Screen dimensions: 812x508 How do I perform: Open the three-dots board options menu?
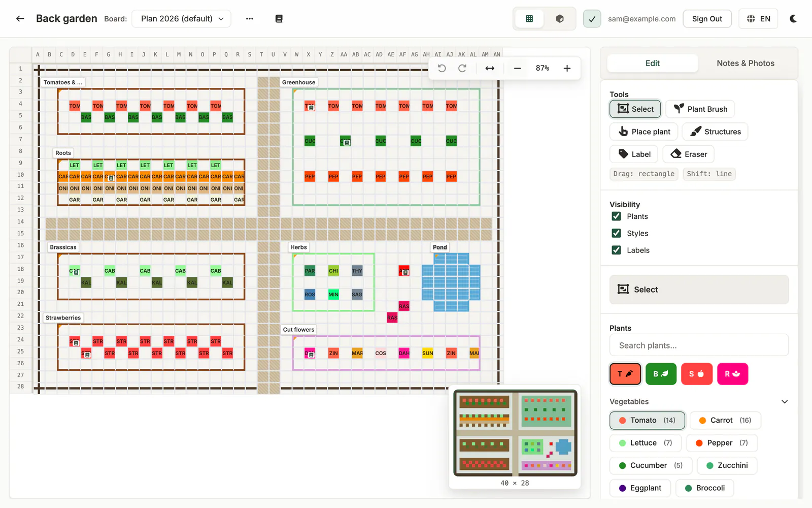coord(250,19)
